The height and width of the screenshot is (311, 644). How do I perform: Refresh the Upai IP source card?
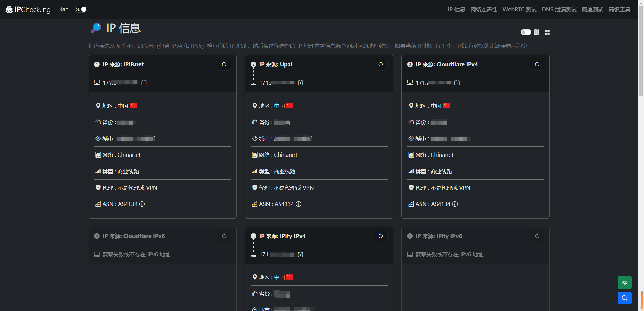coord(380,64)
